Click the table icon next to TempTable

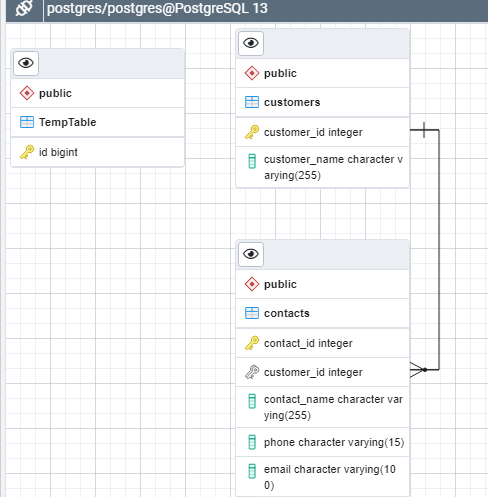(27, 122)
